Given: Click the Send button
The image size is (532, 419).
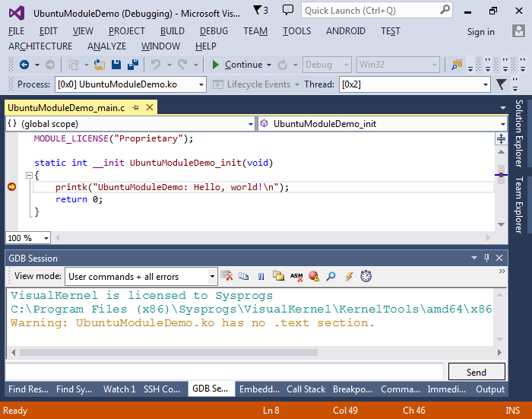Looking at the screenshot, I should pyautogui.click(x=477, y=372).
